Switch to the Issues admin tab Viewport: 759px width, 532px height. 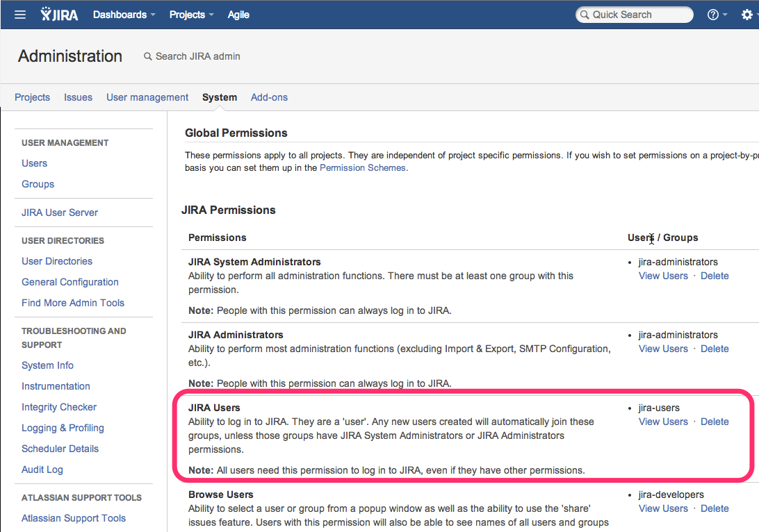pyautogui.click(x=78, y=97)
